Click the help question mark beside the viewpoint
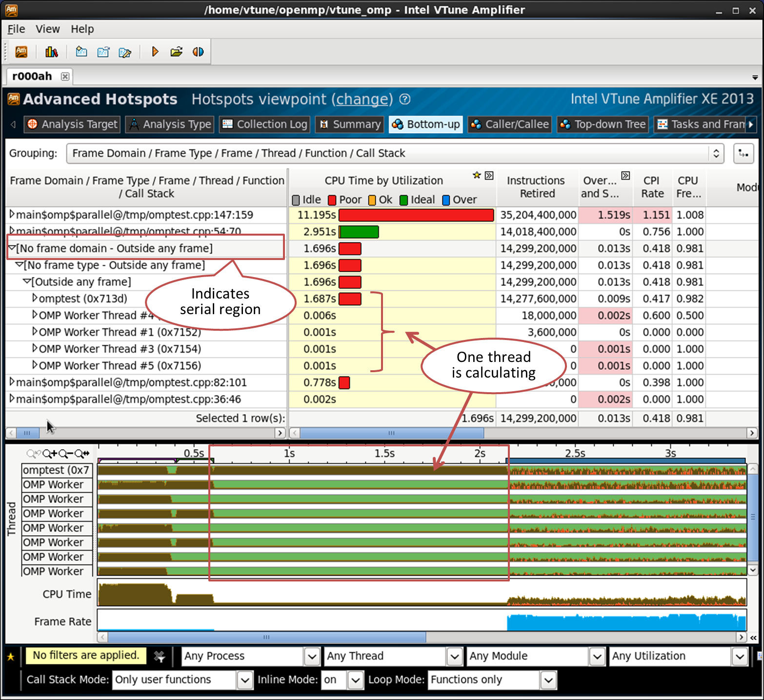The image size is (764, 700). [x=405, y=99]
